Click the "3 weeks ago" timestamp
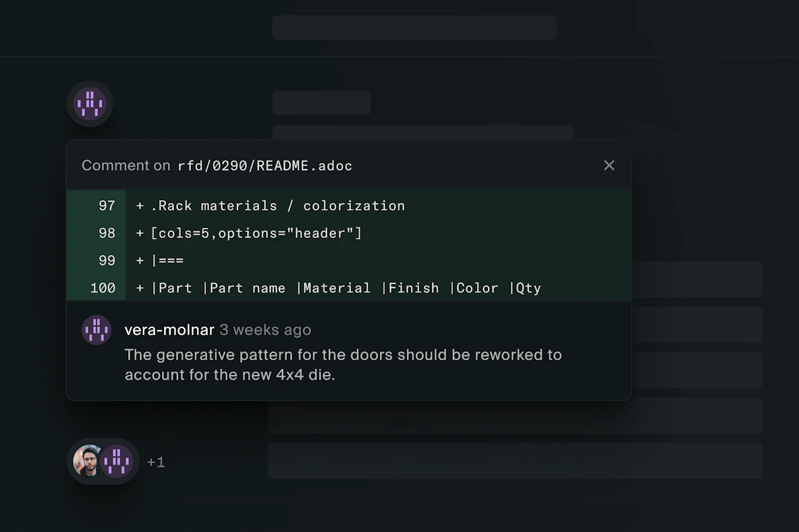Viewport: 799px width, 532px height. point(265,330)
